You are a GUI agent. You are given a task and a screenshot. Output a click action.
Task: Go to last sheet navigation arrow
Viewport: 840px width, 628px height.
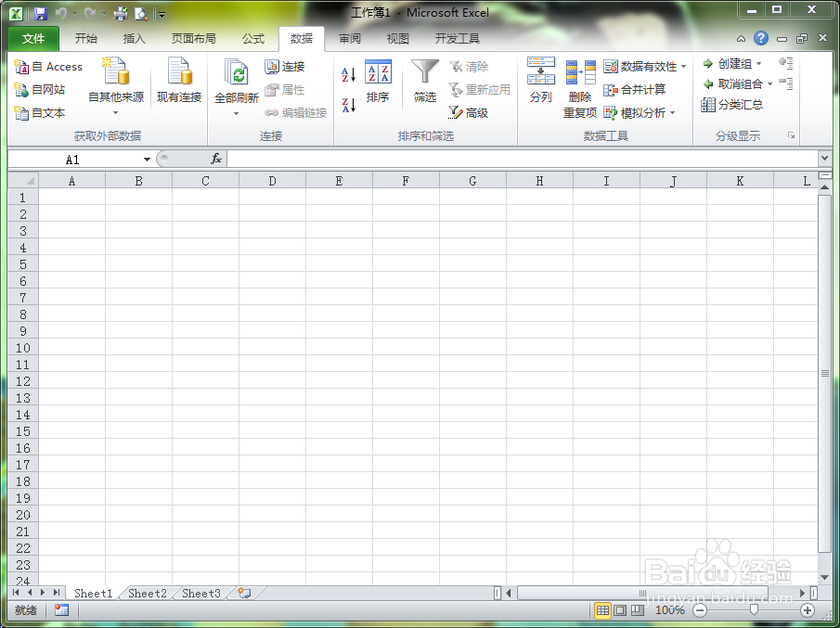click(x=57, y=593)
